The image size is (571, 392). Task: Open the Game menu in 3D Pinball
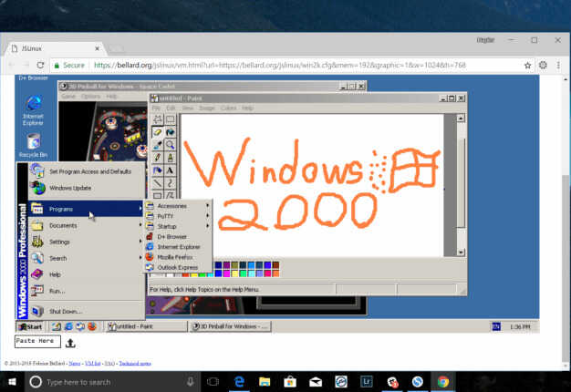pyautogui.click(x=68, y=97)
